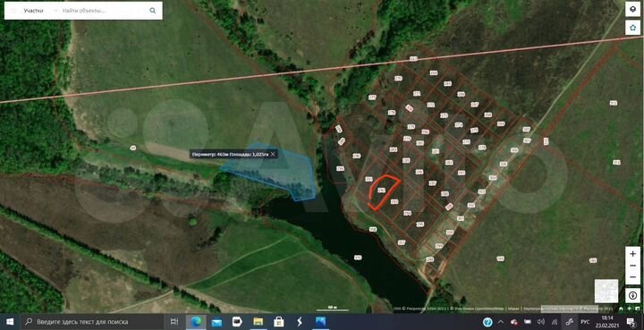Viewport: 644px width, 330px height.
Task: Open the Участки search type dropdown
Action: [33, 11]
